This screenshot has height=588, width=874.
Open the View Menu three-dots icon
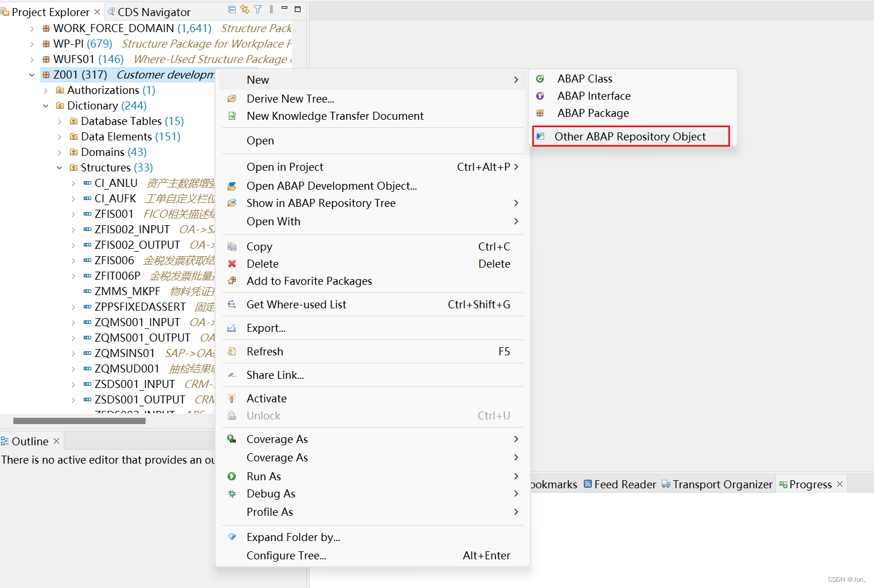tap(271, 9)
